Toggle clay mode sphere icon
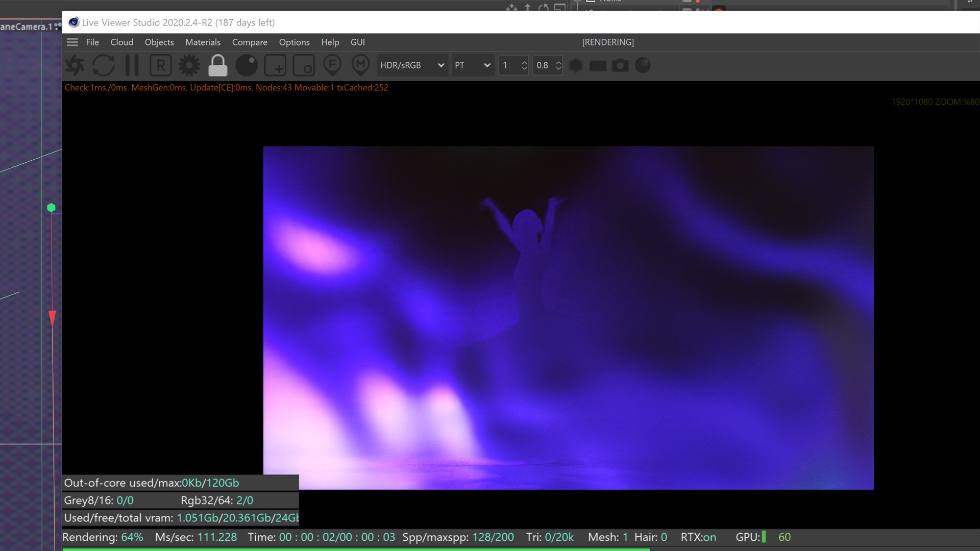The image size is (980, 551). [x=247, y=65]
